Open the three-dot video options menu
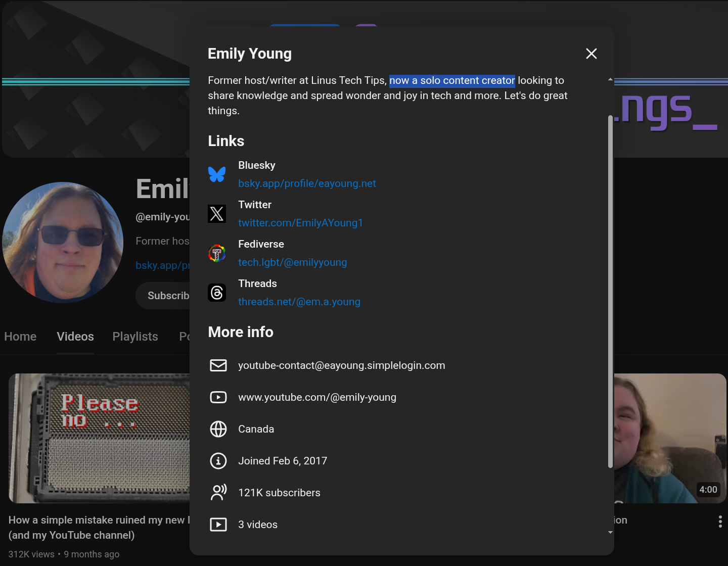The image size is (728, 566). [x=720, y=522]
